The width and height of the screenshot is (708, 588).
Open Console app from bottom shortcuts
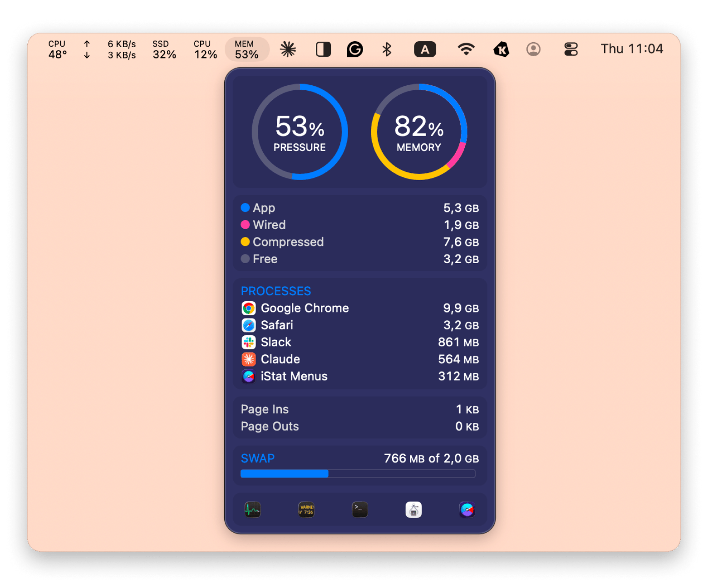306,510
